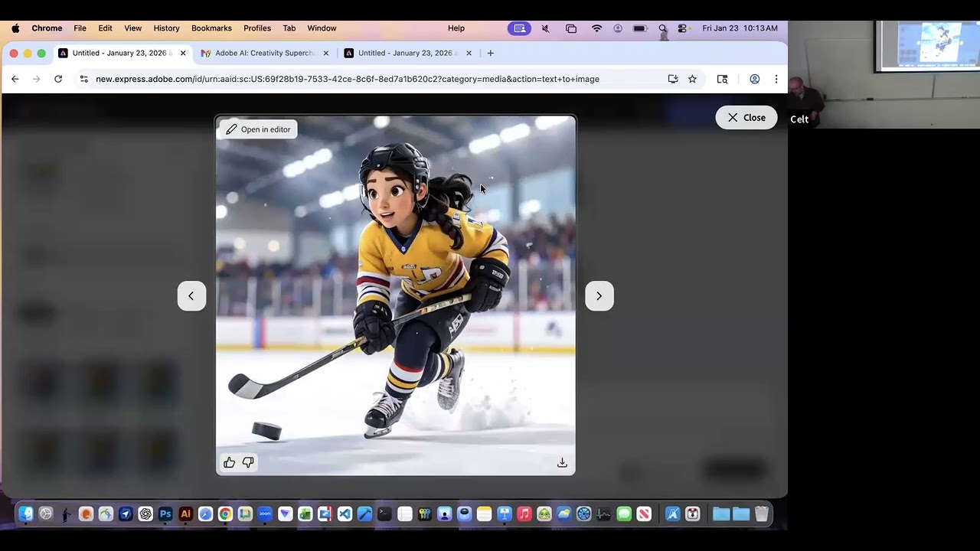Image resolution: width=980 pixels, height=551 pixels.
Task: Go to previous generated image
Action: click(191, 296)
